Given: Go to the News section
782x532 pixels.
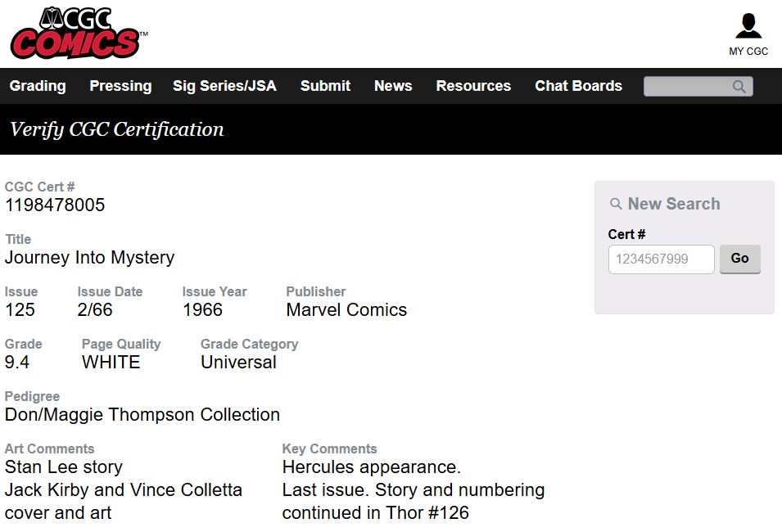Looking at the screenshot, I should tap(393, 86).
